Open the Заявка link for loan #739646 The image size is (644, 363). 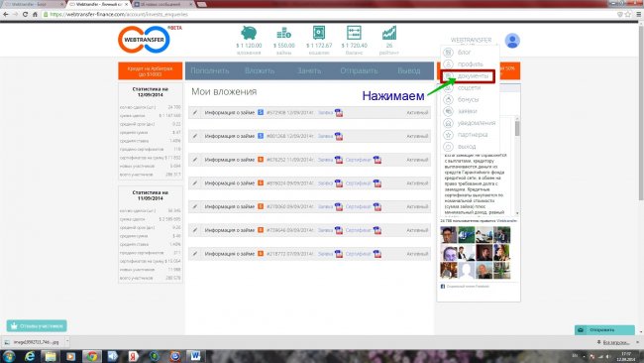325,230
